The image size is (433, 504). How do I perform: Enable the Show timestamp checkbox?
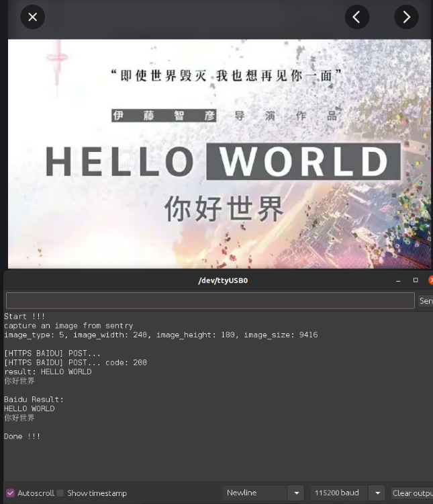tap(60, 493)
